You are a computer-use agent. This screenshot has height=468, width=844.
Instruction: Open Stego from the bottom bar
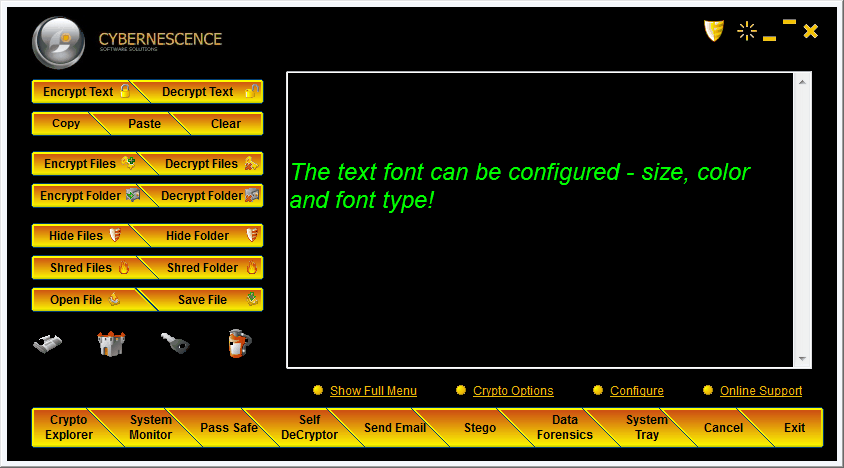pyautogui.click(x=480, y=428)
